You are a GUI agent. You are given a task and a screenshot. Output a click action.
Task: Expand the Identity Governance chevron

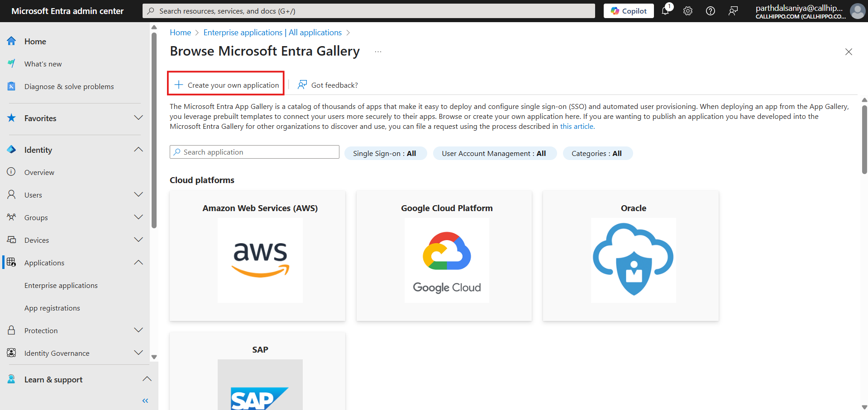point(138,353)
